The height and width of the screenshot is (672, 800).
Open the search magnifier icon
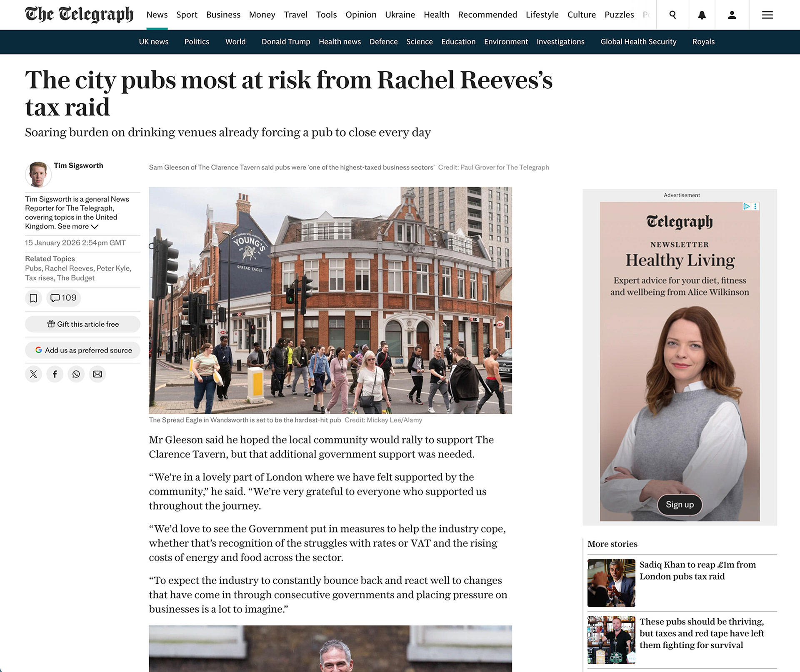(672, 15)
